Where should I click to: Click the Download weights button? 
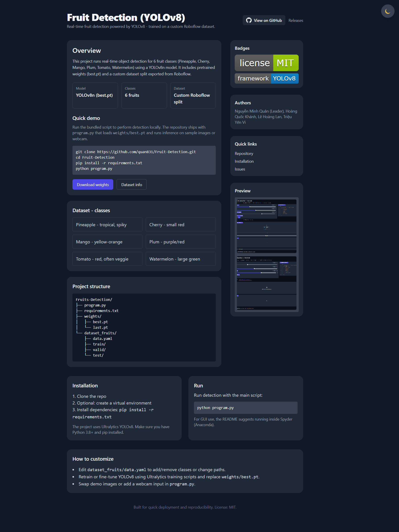tap(93, 185)
